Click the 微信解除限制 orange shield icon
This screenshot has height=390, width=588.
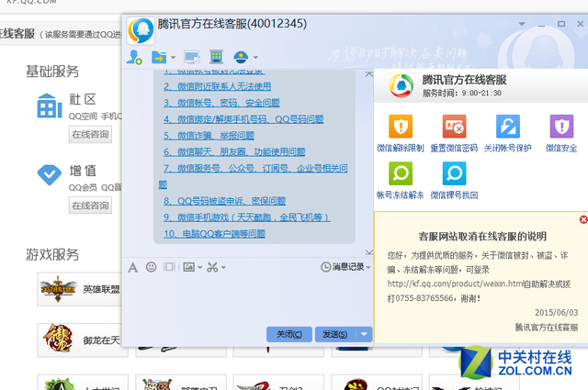[x=401, y=127]
